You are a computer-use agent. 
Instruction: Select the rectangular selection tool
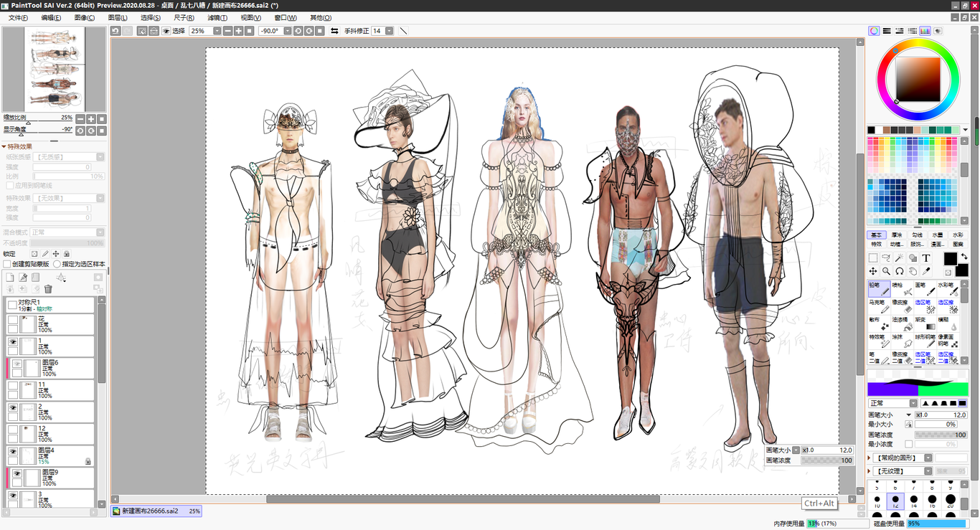pos(873,258)
